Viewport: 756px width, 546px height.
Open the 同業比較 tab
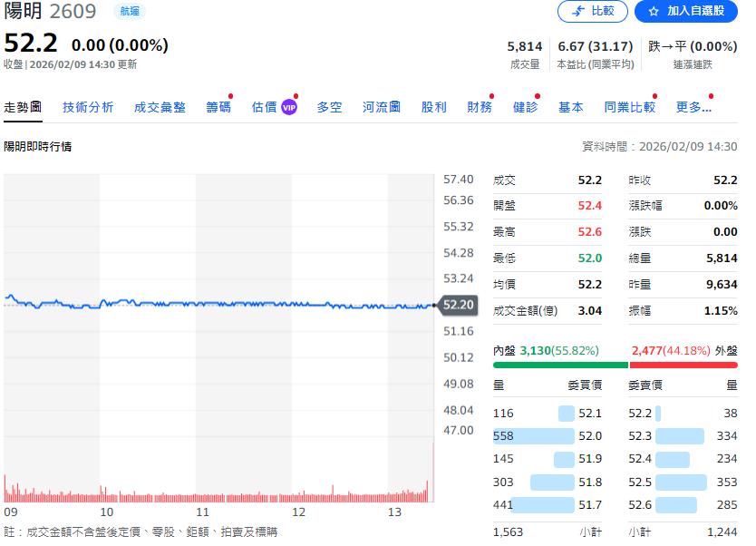click(x=631, y=106)
